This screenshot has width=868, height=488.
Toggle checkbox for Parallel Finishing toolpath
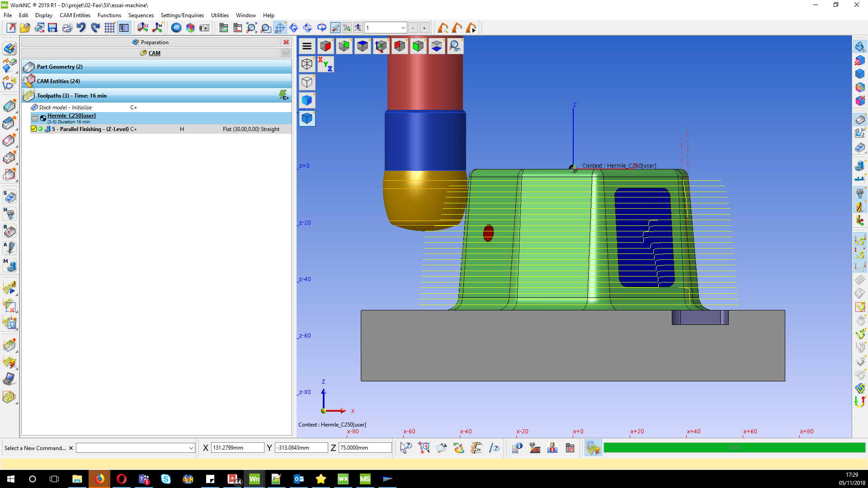coord(33,129)
